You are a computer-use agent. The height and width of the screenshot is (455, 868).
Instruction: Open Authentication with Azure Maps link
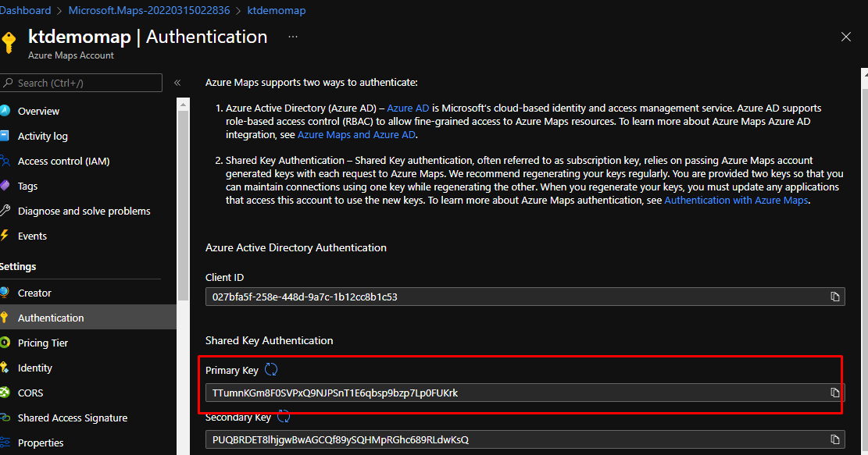(x=736, y=200)
